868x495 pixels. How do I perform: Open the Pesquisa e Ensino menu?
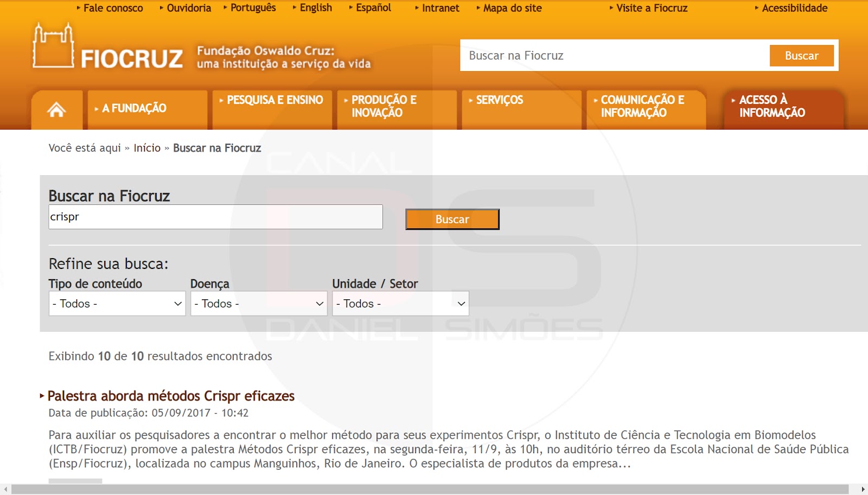click(272, 110)
